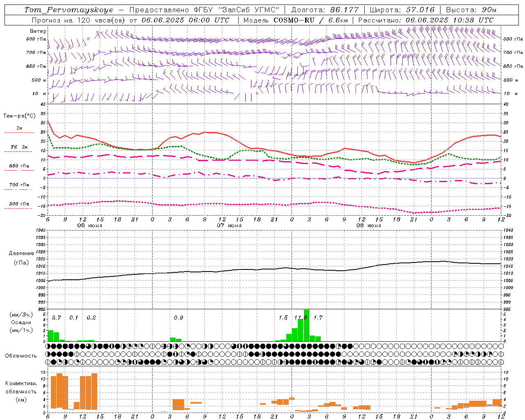Image resolution: width=525 pixels, height=420 pixels.
Task: Click the 0.9 precipitation total
Action: (x=178, y=317)
